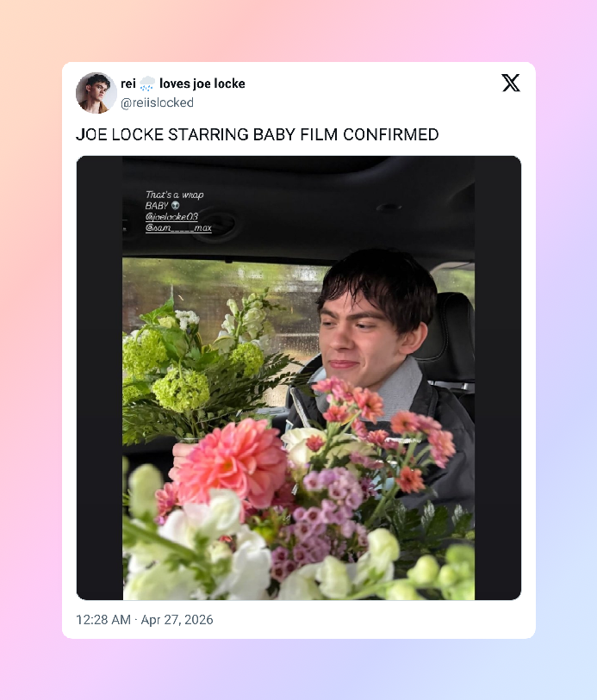Click the display name 'rei'
This screenshot has width=597, height=700.
pos(128,84)
